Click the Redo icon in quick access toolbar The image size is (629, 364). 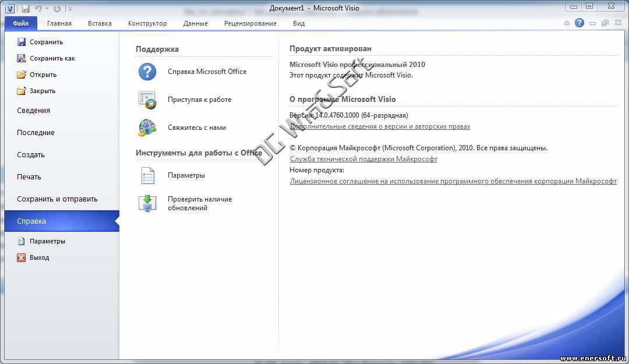[x=57, y=8]
